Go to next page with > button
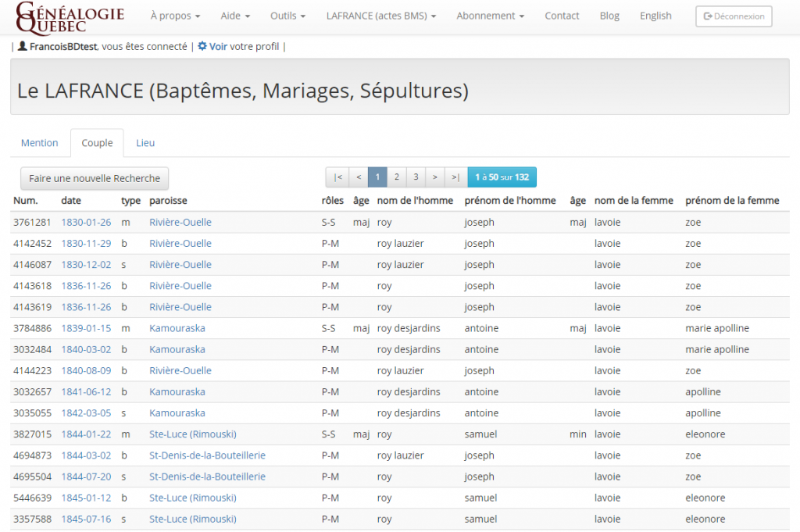This screenshot has width=800, height=532. point(434,177)
